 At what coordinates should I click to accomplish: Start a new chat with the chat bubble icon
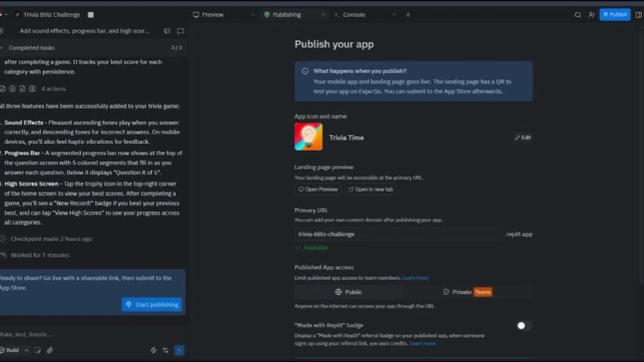[180, 31]
